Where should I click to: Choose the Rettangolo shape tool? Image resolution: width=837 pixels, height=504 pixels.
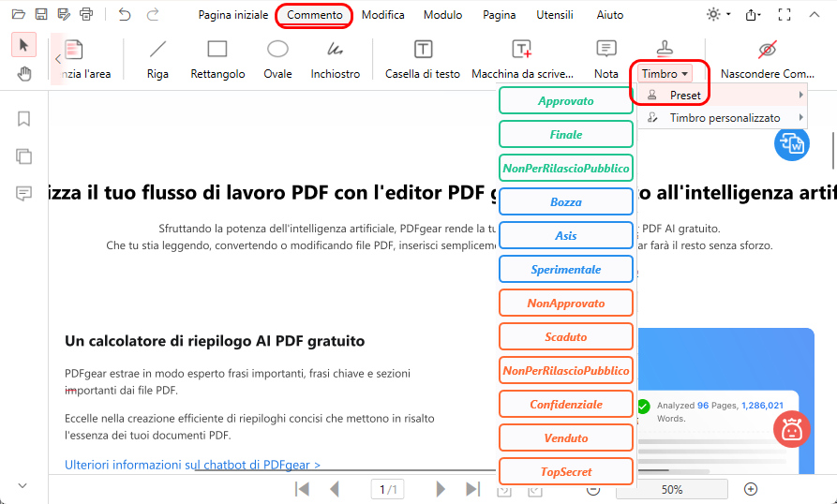click(217, 60)
